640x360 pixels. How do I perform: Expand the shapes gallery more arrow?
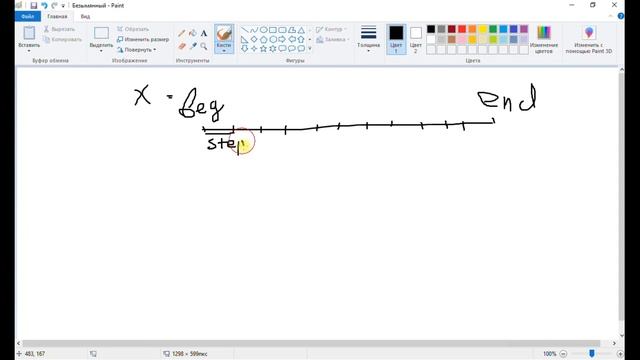[x=310, y=49]
